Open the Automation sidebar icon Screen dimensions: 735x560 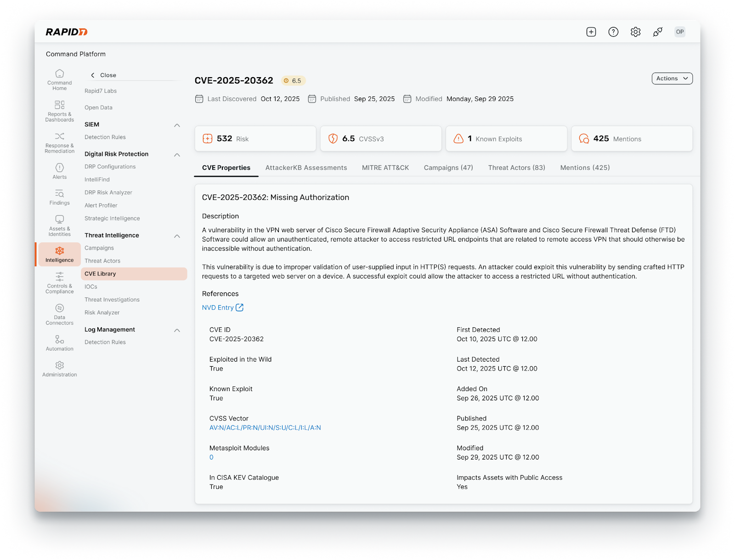pos(59,342)
